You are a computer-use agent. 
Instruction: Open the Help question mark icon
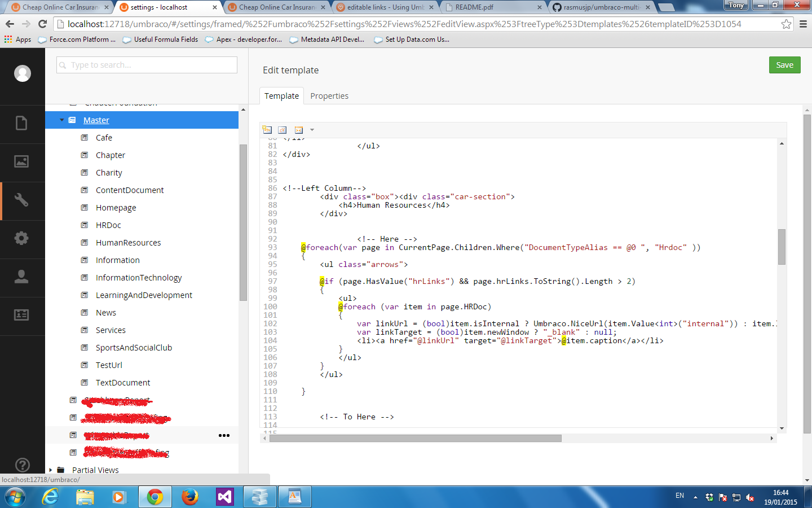pyautogui.click(x=22, y=465)
